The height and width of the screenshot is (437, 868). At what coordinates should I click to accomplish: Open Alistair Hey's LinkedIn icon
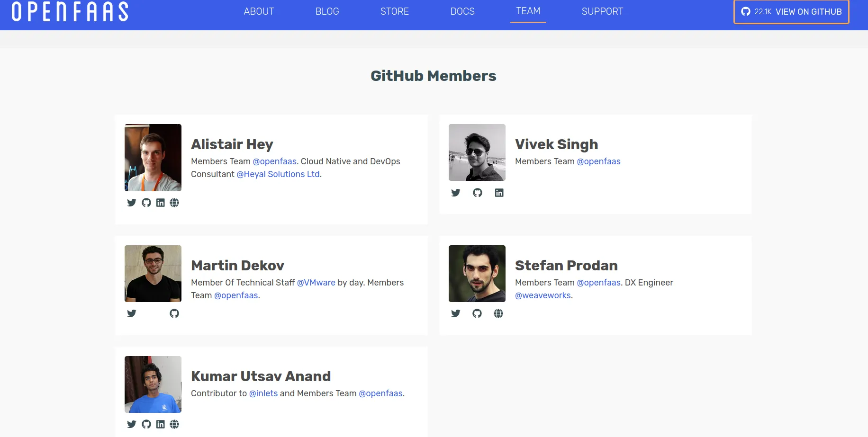(x=161, y=203)
